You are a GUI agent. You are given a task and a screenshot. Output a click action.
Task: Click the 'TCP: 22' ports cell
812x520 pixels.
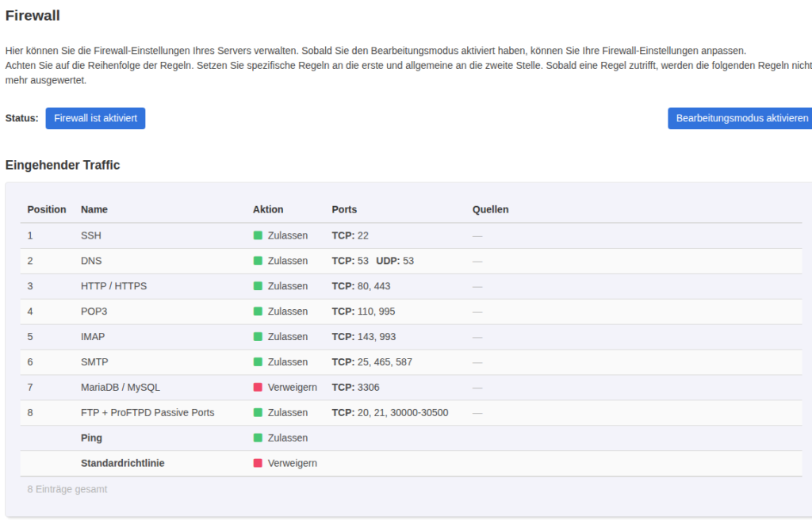click(x=350, y=235)
